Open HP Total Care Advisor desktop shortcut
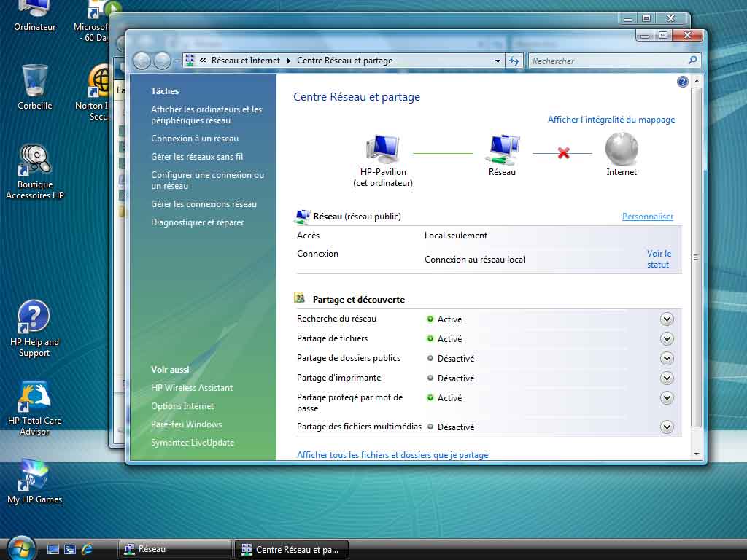Image resolution: width=747 pixels, height=560 pixels. click(34, 397)
